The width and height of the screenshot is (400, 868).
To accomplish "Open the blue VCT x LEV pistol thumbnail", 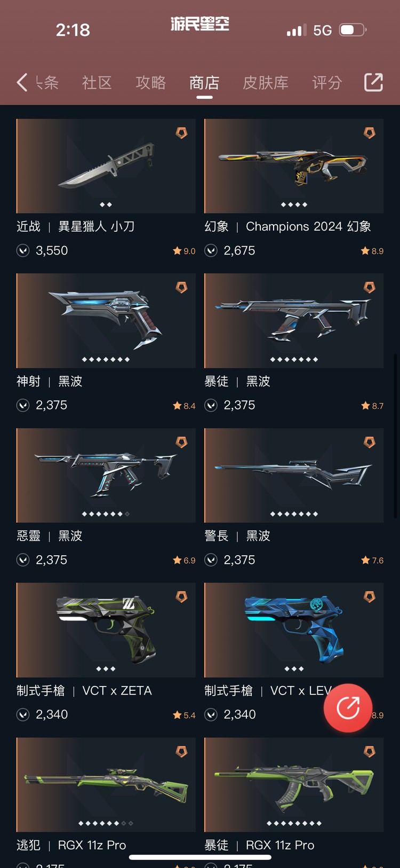I will tap(294, 630).
